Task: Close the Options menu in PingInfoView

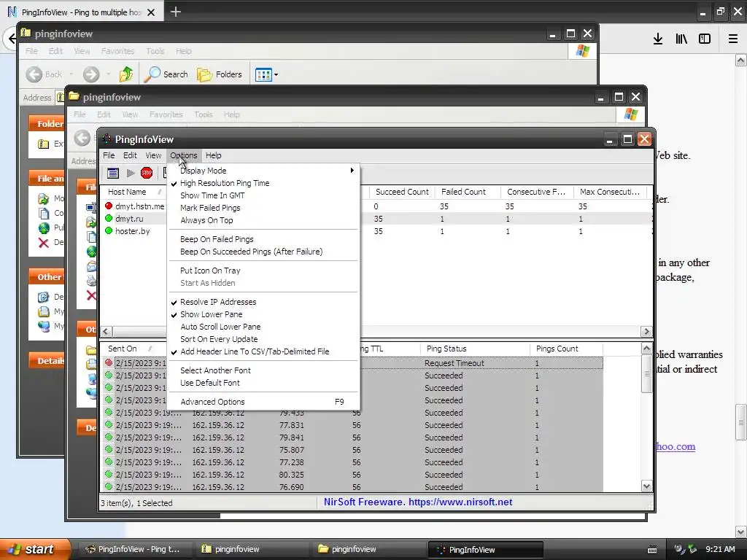Action: click(x=183, y=155)
